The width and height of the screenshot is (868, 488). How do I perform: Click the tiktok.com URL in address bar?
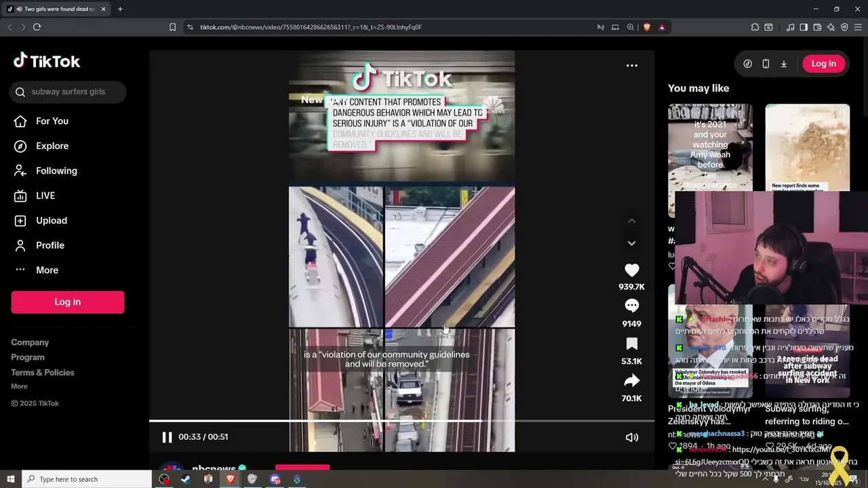pyautogui.click(x=311, y=27)
